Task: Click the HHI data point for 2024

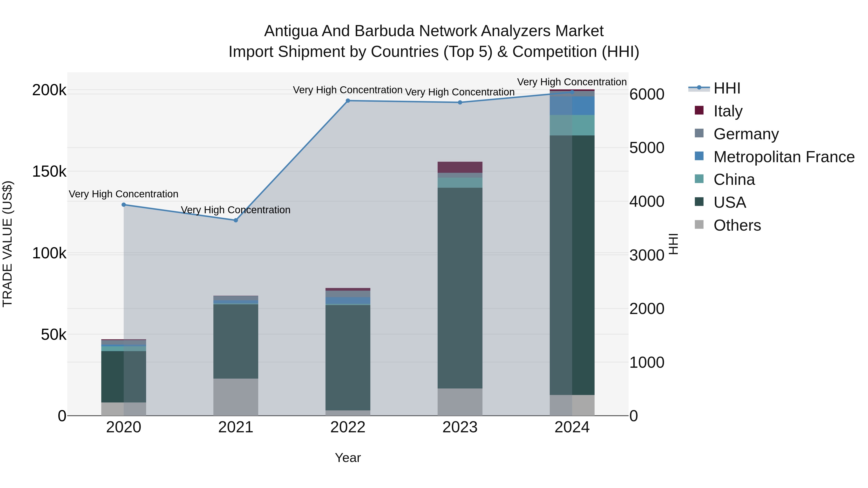Action: tap(572, 92)
